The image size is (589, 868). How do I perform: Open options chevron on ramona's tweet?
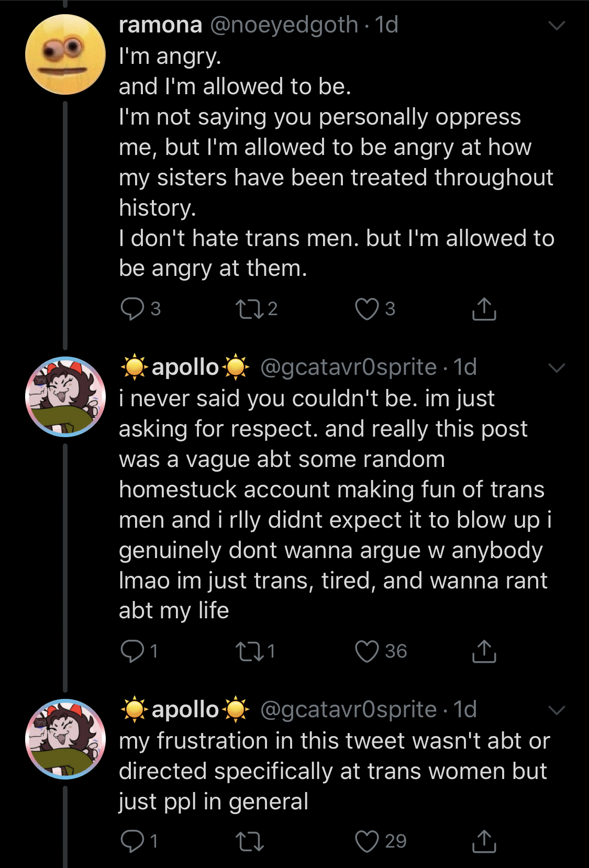[x=557, y=25]
